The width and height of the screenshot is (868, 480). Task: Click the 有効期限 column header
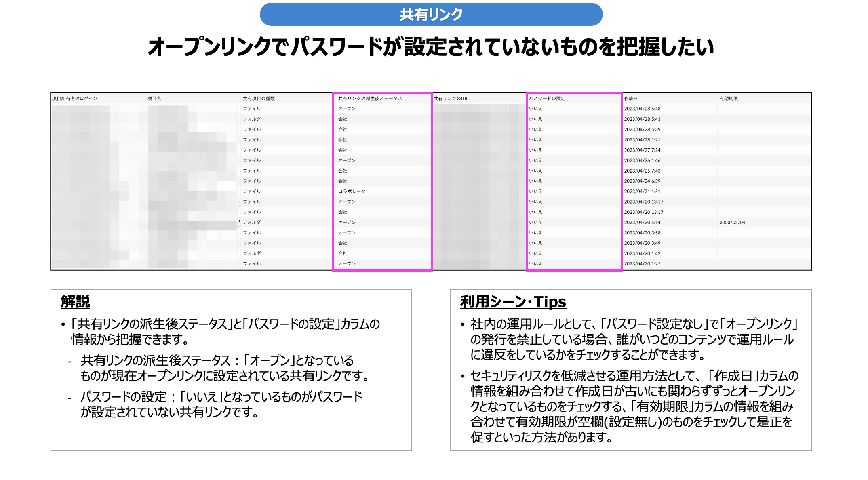click(729, 99)
